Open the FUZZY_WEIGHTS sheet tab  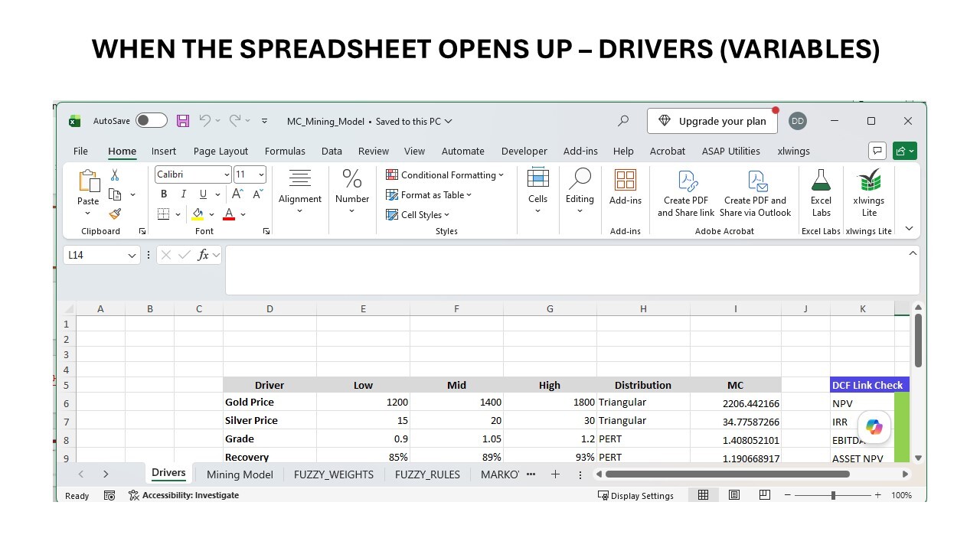click(x=334, y=474)
